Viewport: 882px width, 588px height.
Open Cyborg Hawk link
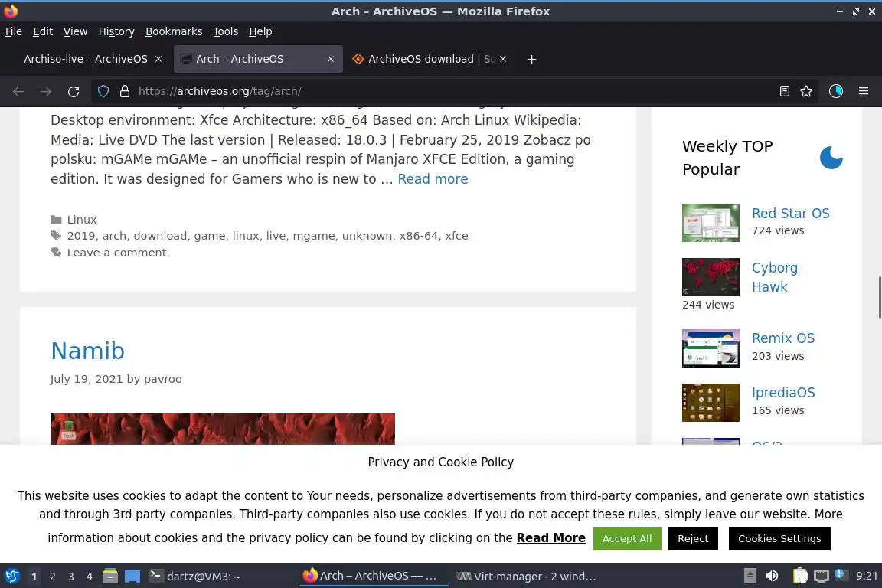pyautogui.click(x=775, y=277)
